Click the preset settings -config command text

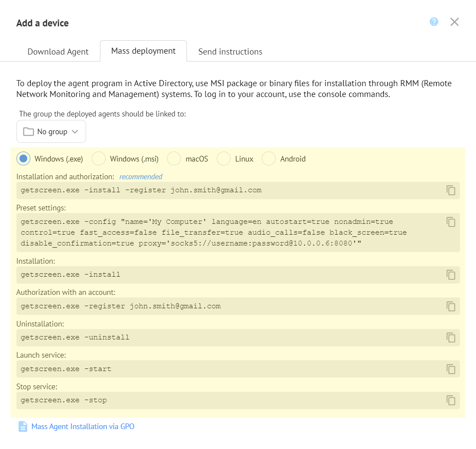(214, 233)
